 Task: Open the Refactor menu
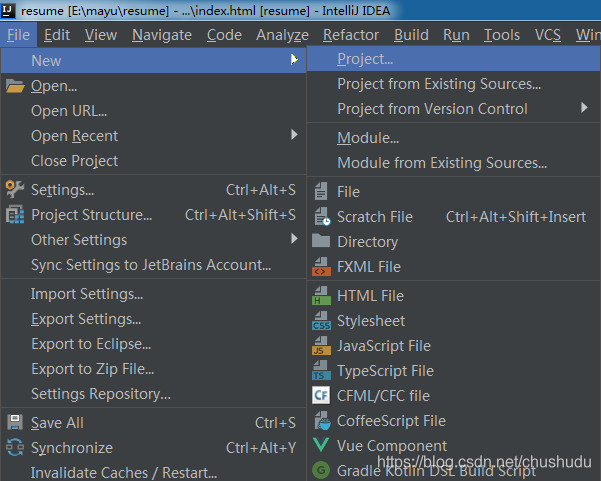(x=351, y=35)
